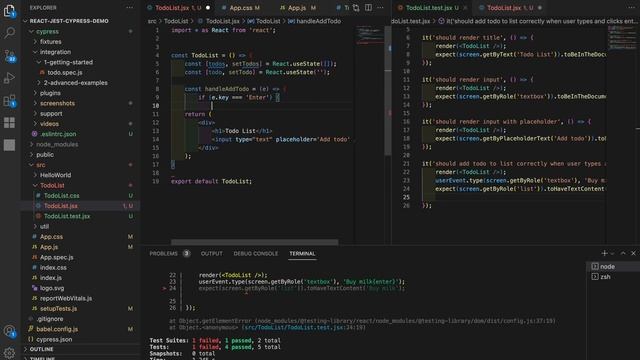Select the node terminal session
Image resolution: width=640 pixels, height=360 pixels.
click(x=613, y=267)
